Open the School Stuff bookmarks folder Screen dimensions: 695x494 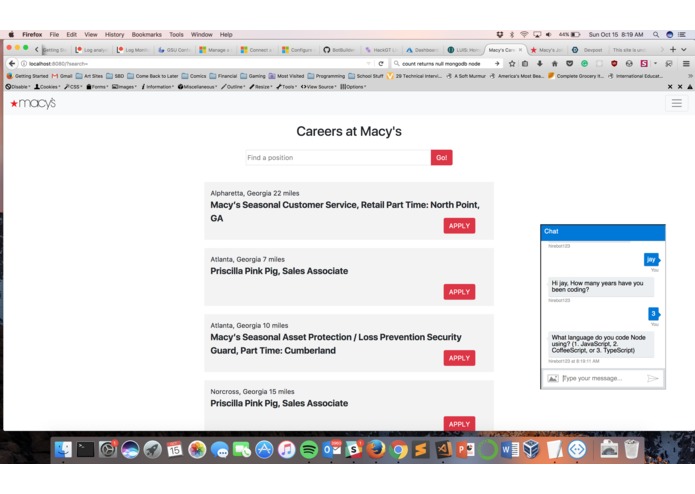(366, 76)
